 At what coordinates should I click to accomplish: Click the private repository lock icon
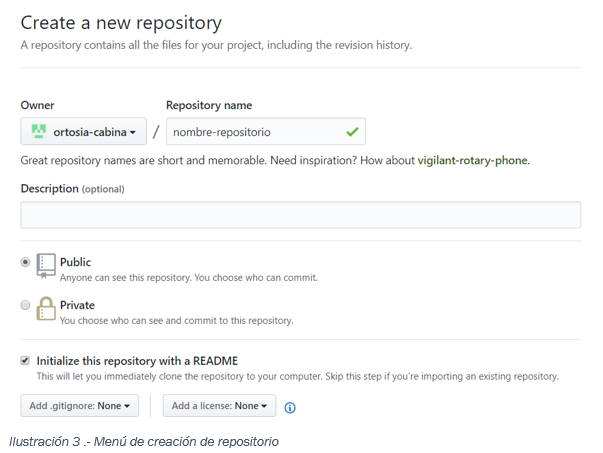tap(46, 308)
